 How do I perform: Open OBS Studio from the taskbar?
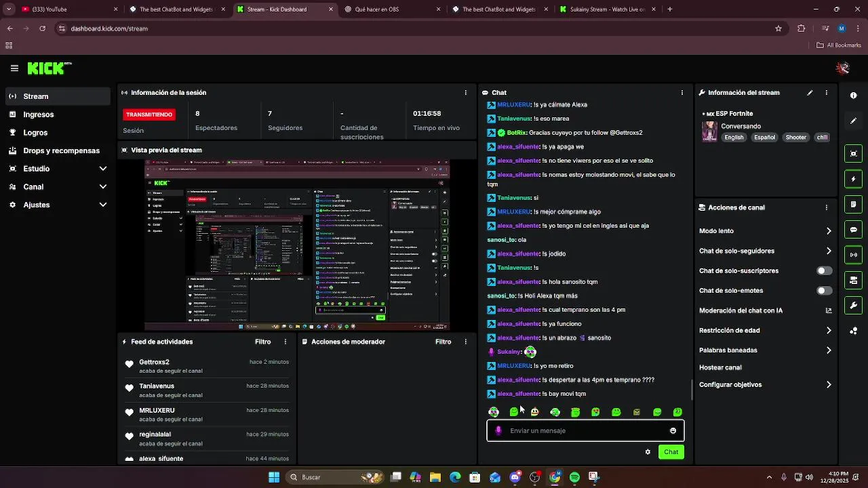tap(534, 477)
